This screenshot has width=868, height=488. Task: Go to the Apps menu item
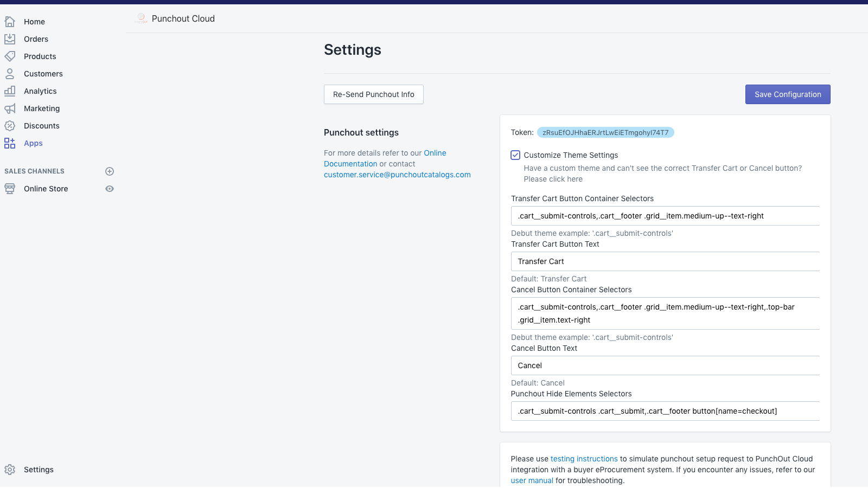coord(33,143)
